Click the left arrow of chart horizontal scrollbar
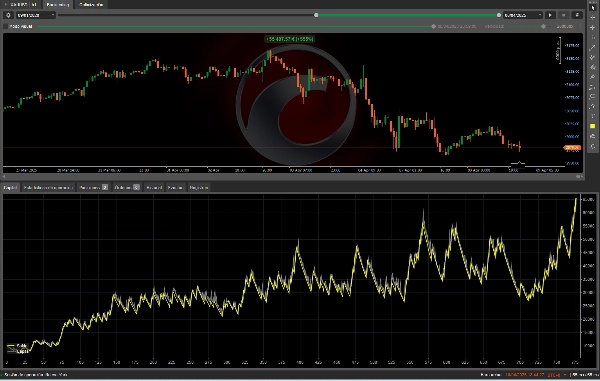600x381 pixels. (4, 177)
